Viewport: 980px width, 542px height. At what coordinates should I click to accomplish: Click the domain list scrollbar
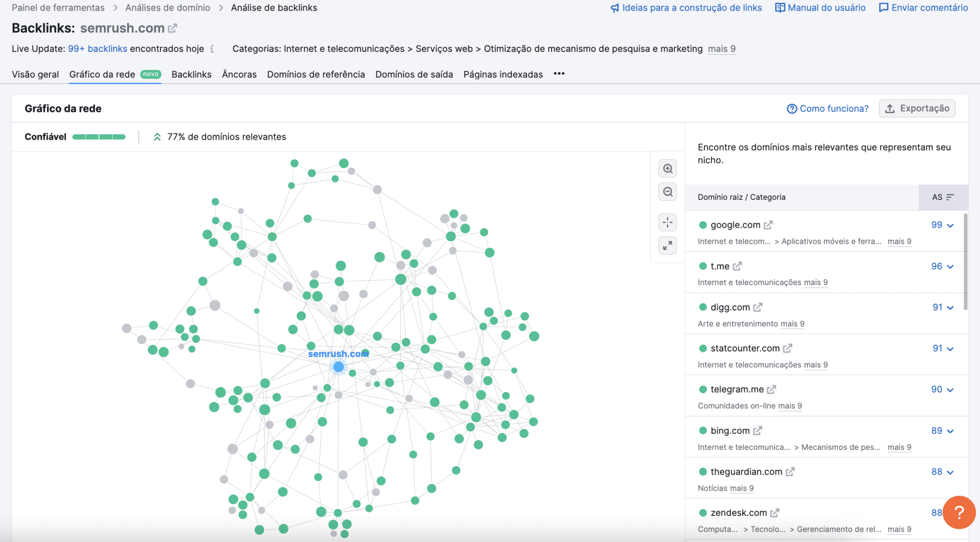[x=965, y=262]
